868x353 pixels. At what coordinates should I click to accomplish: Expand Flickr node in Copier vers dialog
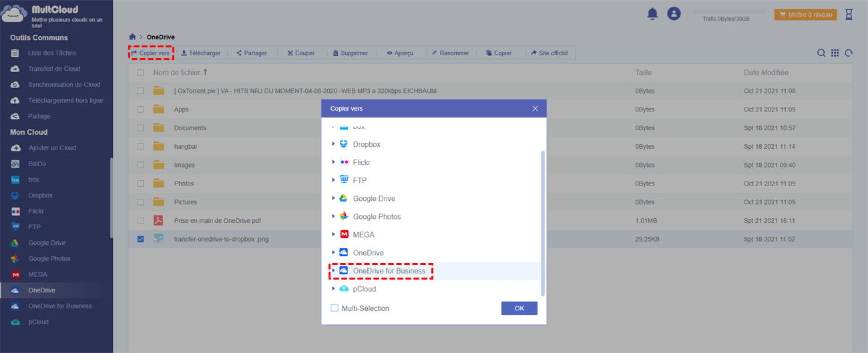[333, 162]
